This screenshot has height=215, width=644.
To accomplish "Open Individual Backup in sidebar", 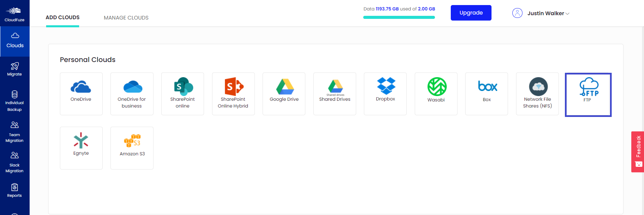I will click(14, 101).
